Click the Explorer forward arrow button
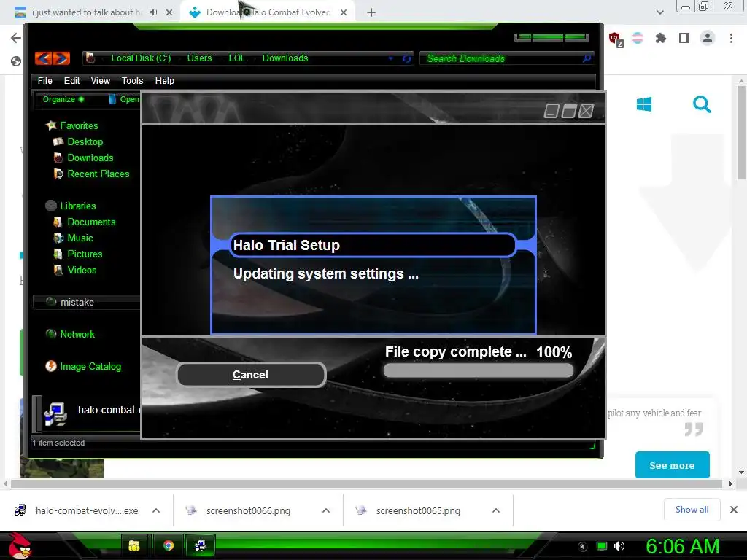The width and height of the screenshot is (747, 560). click(61, 58)
